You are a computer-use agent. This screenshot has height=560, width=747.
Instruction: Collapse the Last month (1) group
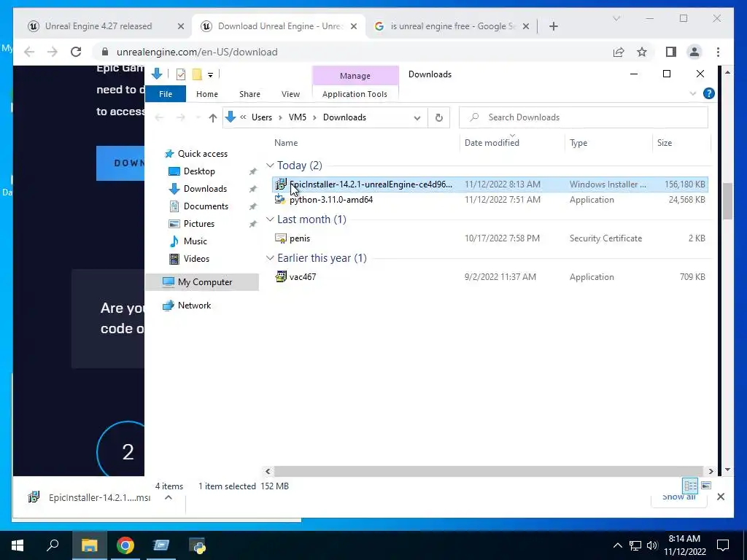click(x=270, y=219)
